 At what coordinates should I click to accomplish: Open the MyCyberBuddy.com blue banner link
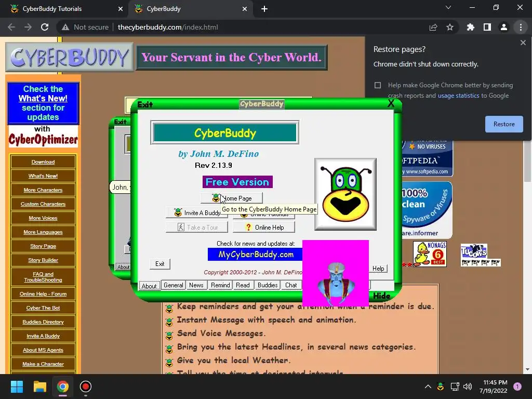[255, 255]
